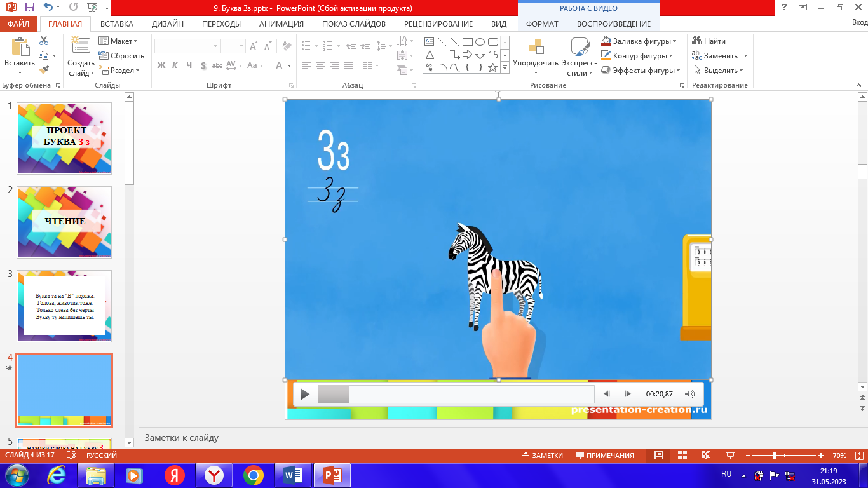The image size is (868, 488).
Task: Click the zoom slider in status bar
Action: click(774, 456)
